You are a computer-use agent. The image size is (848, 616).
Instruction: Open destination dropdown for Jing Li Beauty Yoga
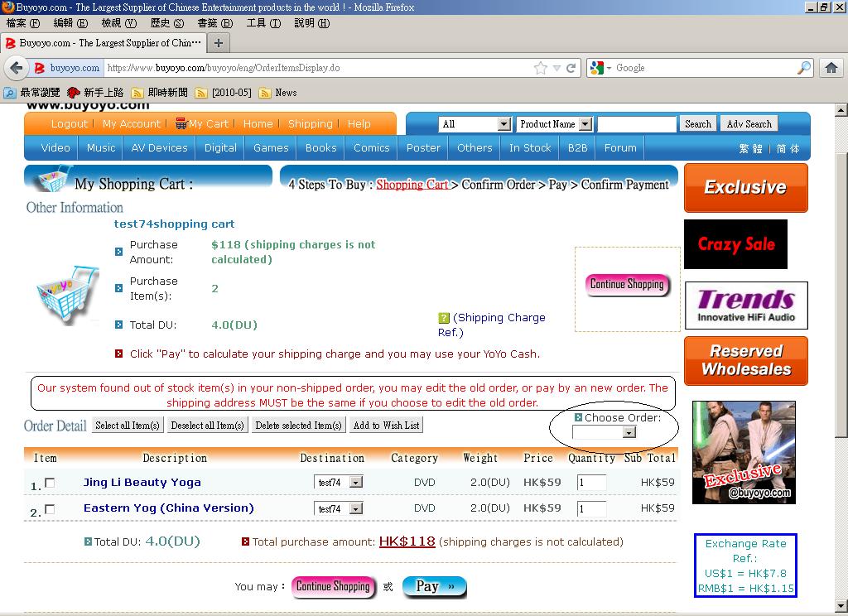pyautogui.click(x=338, y=483)
